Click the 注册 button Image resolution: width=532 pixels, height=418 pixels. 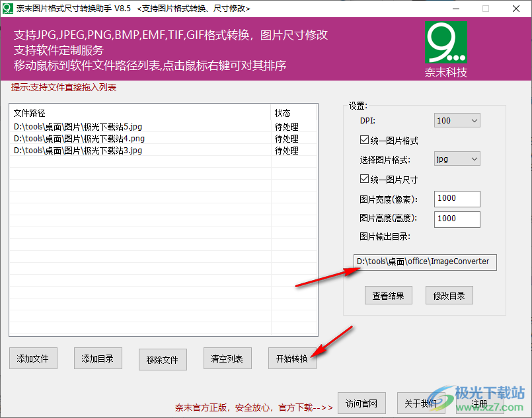[x=480, y=403]
